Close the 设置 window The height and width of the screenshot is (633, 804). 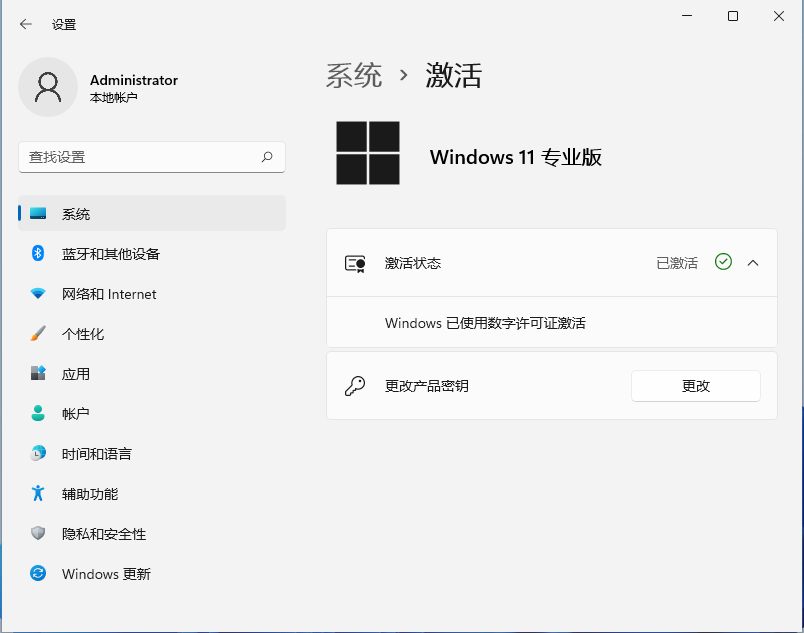779,16
